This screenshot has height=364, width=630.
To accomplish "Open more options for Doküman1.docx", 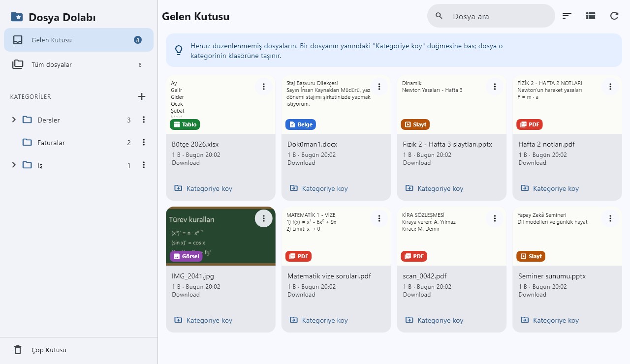I will pyautogui.click(x=379, y=87).
